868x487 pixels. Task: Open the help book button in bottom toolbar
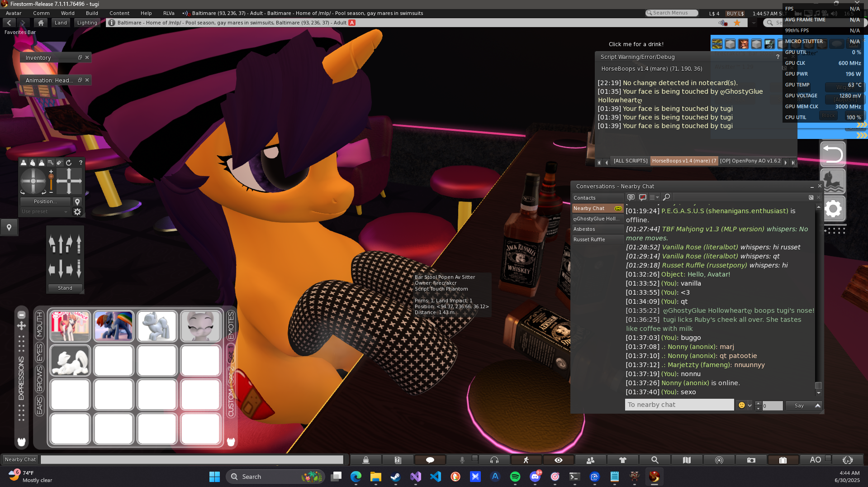[398, 460]
